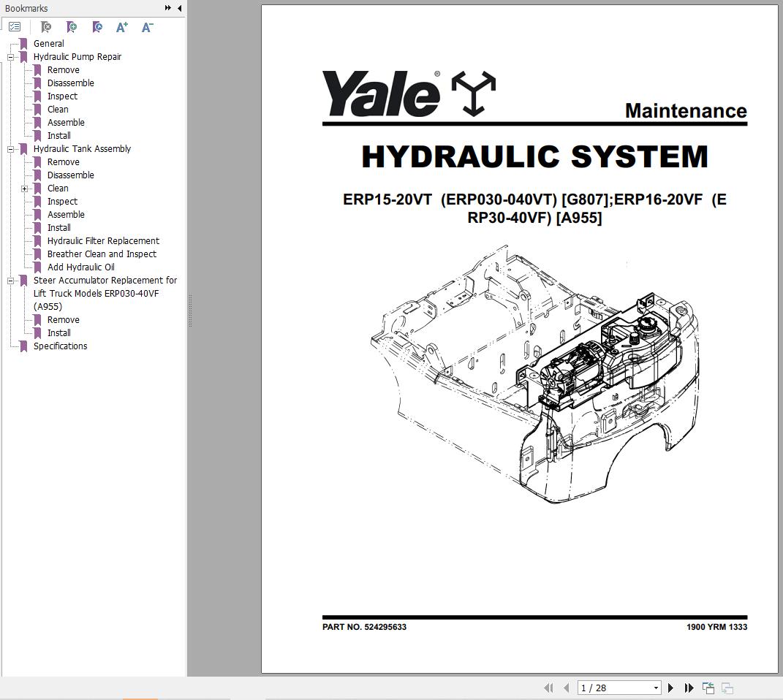Open the Hydraulic Pump Repair bookmark

[x=77, y=57]
